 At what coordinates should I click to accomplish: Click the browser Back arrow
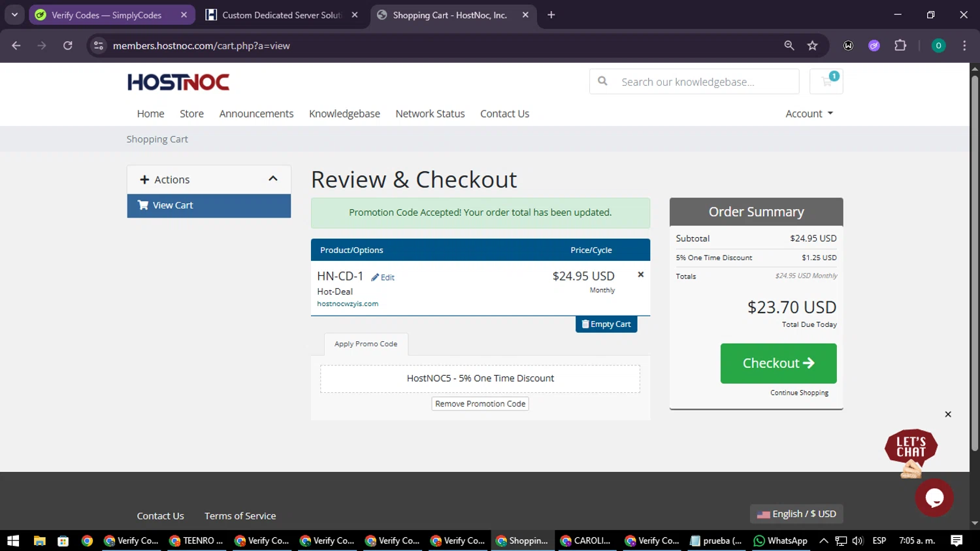[16, 45]
